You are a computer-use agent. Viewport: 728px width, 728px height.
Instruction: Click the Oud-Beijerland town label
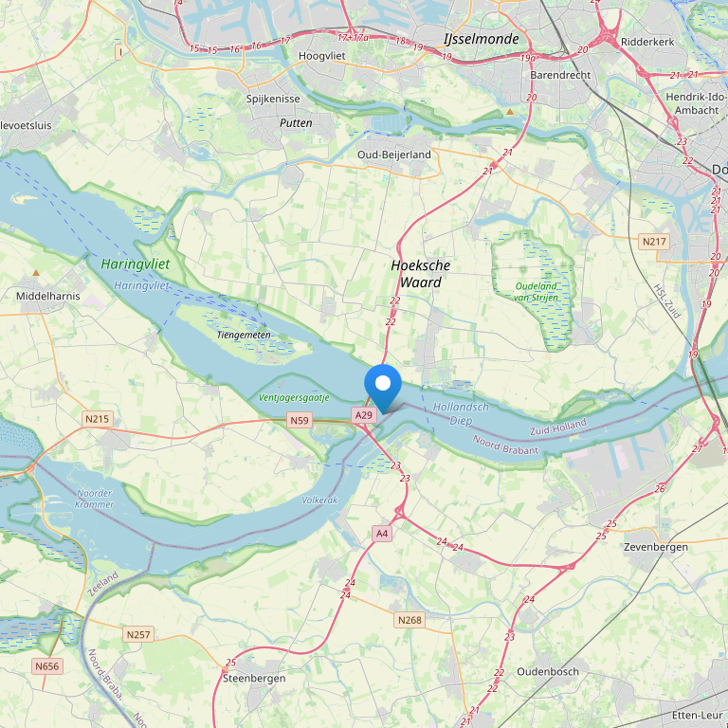click(393, 155)
